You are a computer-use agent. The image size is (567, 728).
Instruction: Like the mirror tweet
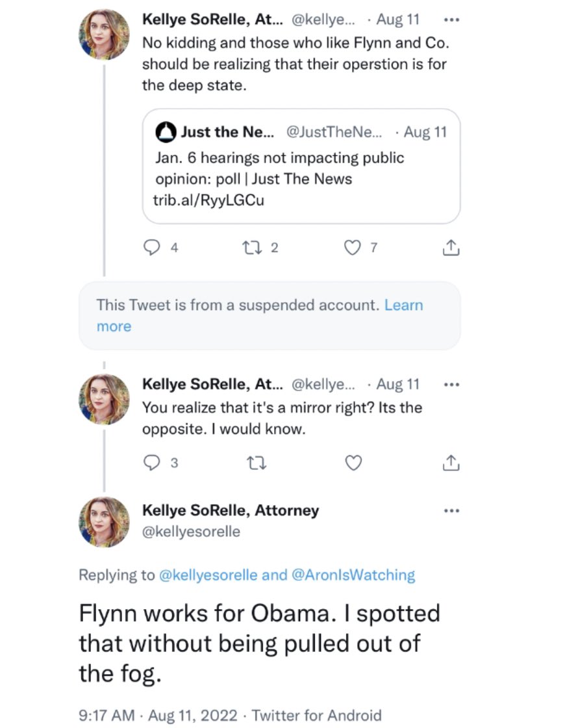pos(351,462)
